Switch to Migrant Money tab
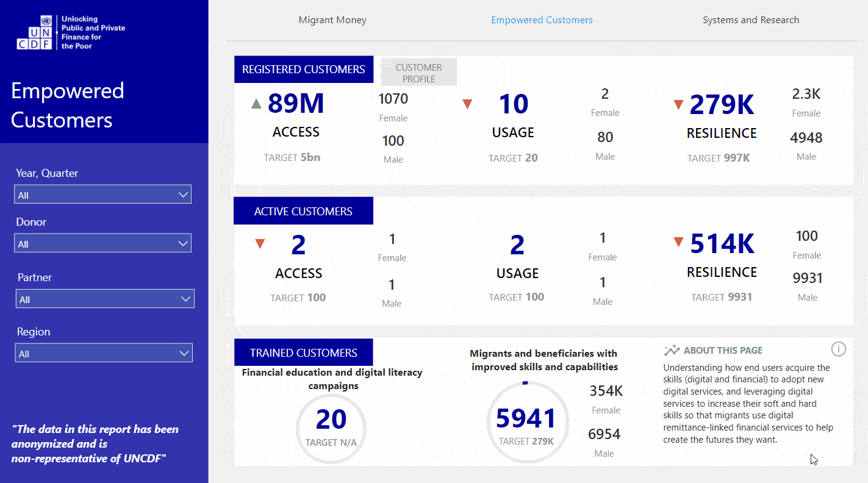 (332, 20)
